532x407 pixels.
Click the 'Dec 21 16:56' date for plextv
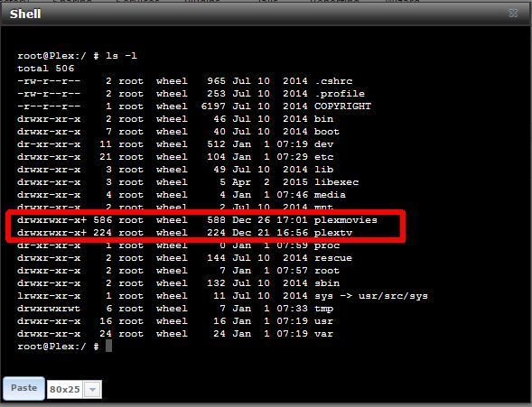pyautogui.click(x=270, y=233)
